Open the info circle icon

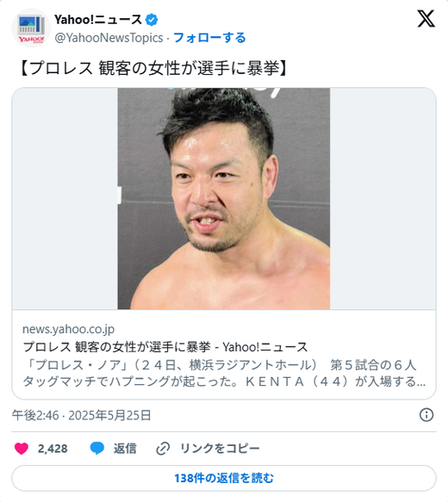426,415
